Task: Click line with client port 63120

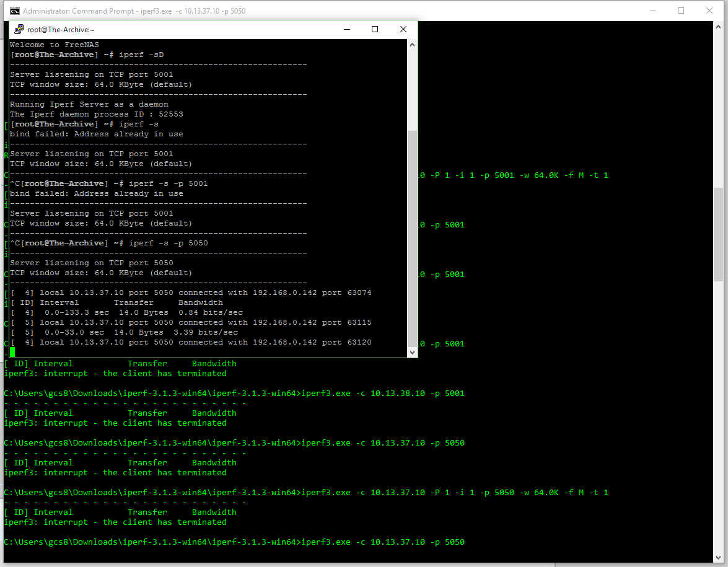Action: click(190, 342)
